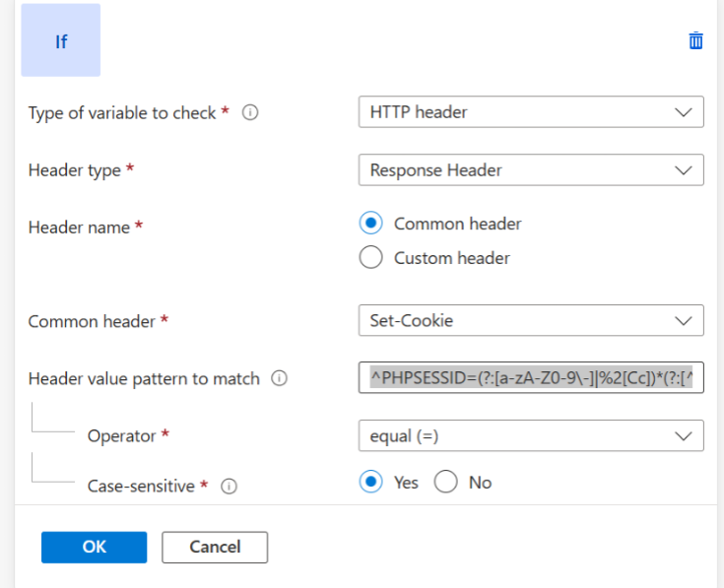Confirm the condition with OK

coord(95,547)
